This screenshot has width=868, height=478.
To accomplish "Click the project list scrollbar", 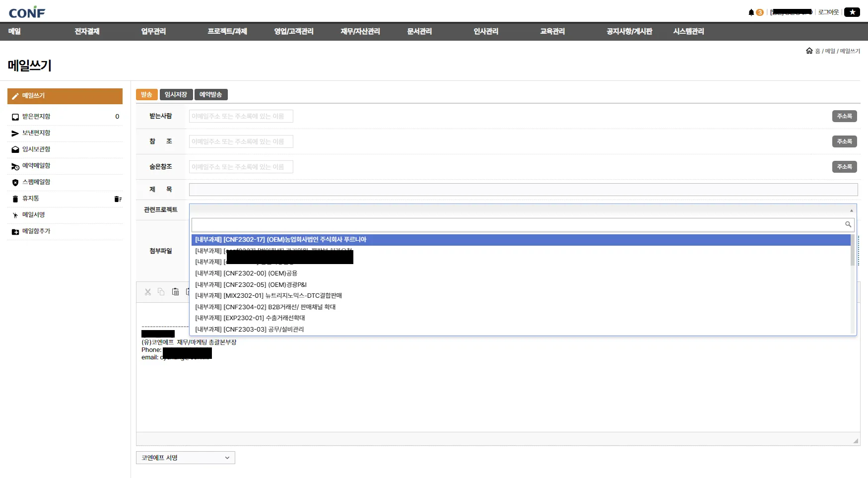I will click(x=853, y=251).
